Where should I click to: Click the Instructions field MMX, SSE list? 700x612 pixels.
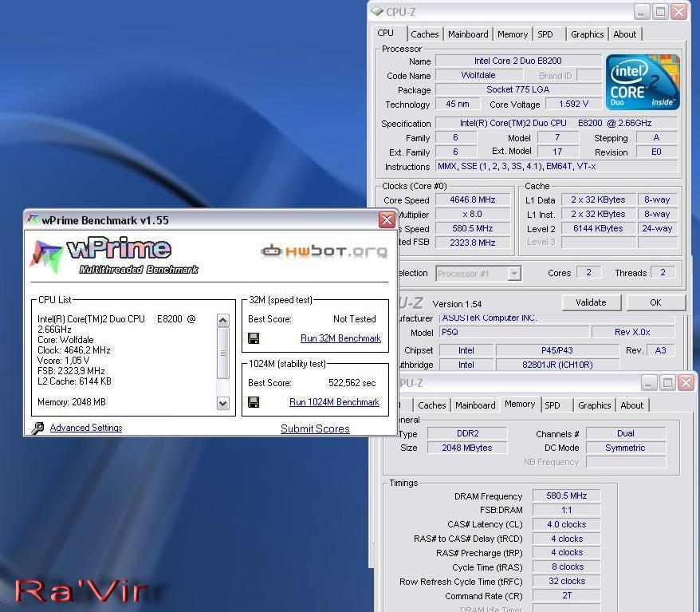(x=556, y=166)
